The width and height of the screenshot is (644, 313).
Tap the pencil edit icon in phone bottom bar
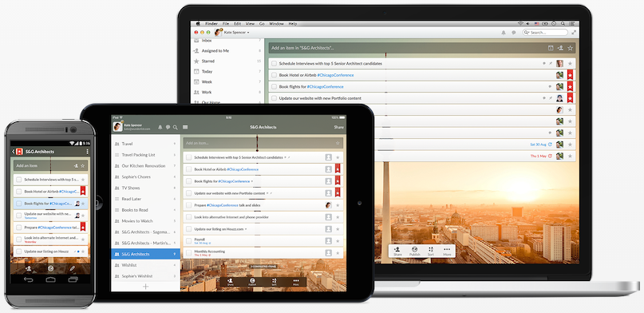click(x=73, y=268)
